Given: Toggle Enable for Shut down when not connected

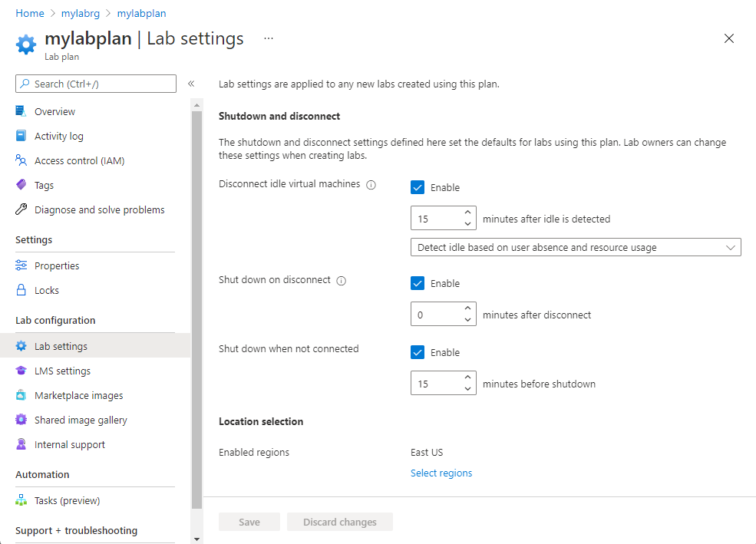Looking at the screenshot, I should click(417, 351).
